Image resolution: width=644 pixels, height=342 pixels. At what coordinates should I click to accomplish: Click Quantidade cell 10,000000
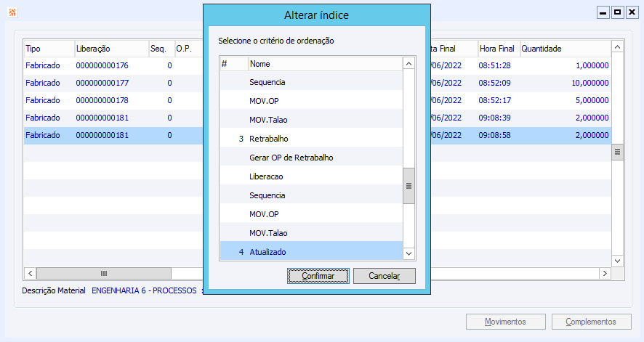(x=590, y=83)
